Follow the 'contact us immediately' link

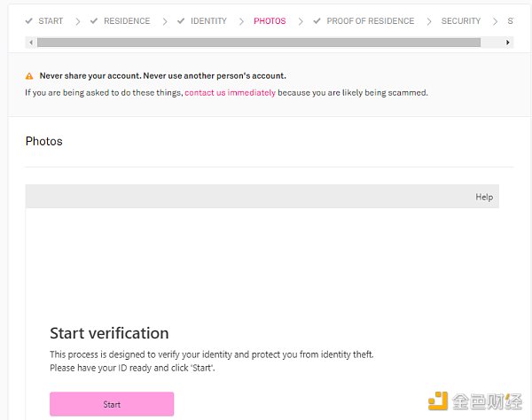230,92
